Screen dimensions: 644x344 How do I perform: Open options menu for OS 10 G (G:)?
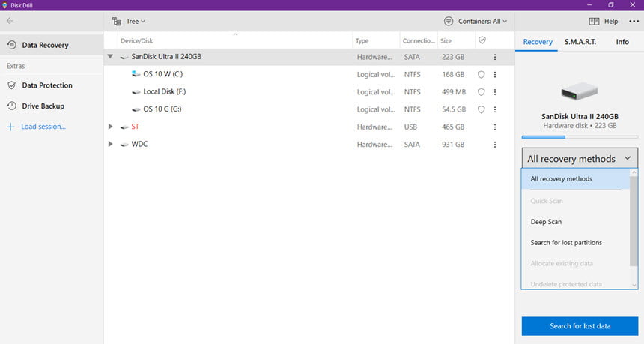[495, 109]
